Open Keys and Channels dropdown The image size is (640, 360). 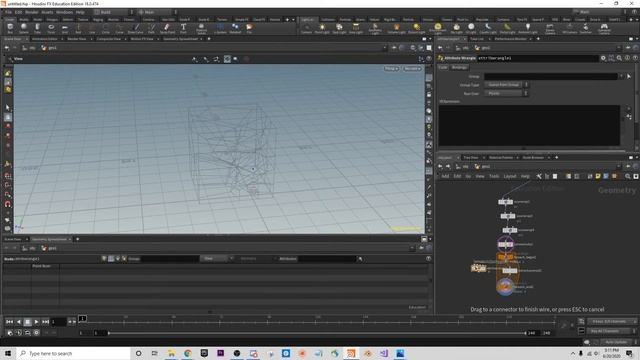coord(611,322)
